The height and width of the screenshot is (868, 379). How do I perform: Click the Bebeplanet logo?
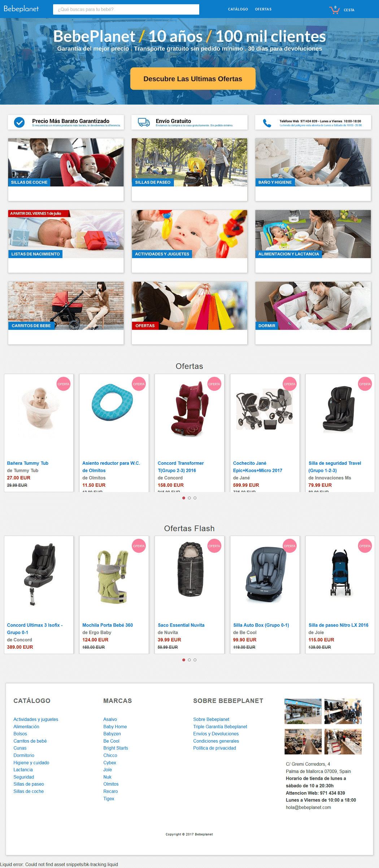pos(21,9)
